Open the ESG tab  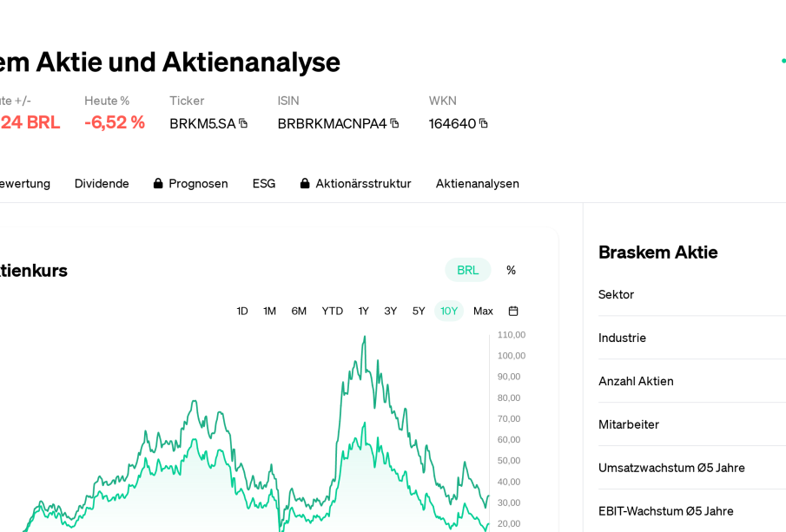pyautogui.click(x=264, y=184)
